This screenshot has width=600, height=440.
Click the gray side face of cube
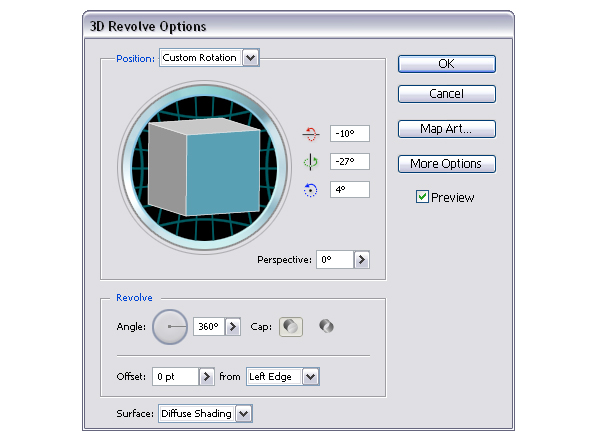(167, 166)
